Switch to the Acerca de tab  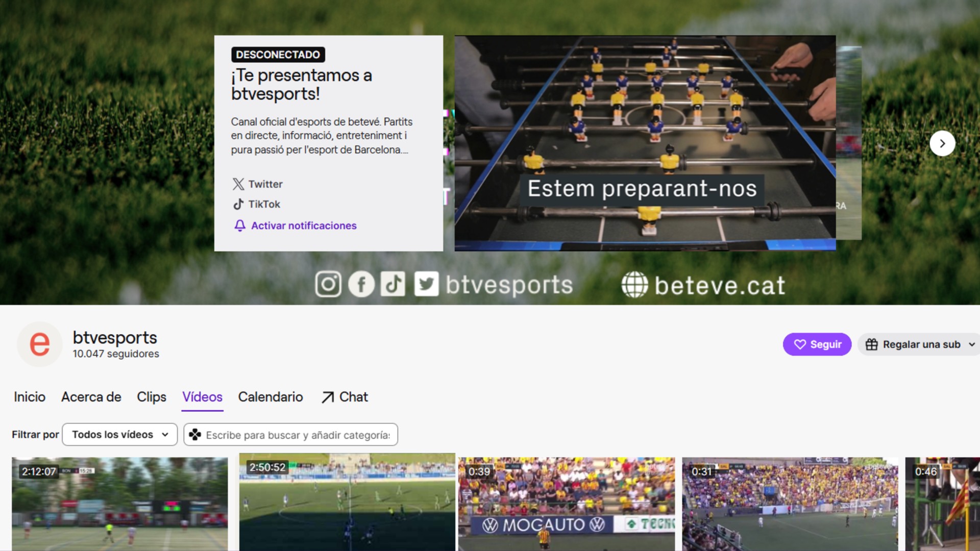click(x=91, y=397)
